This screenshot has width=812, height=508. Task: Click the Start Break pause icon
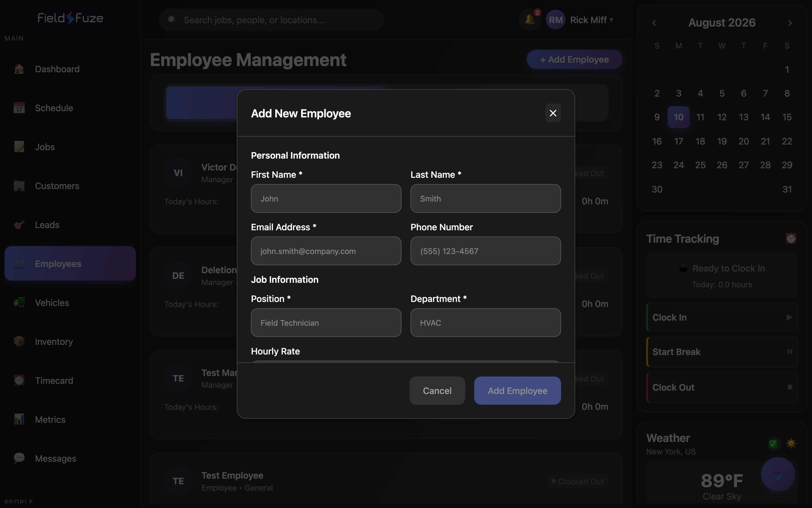[790, 351]
